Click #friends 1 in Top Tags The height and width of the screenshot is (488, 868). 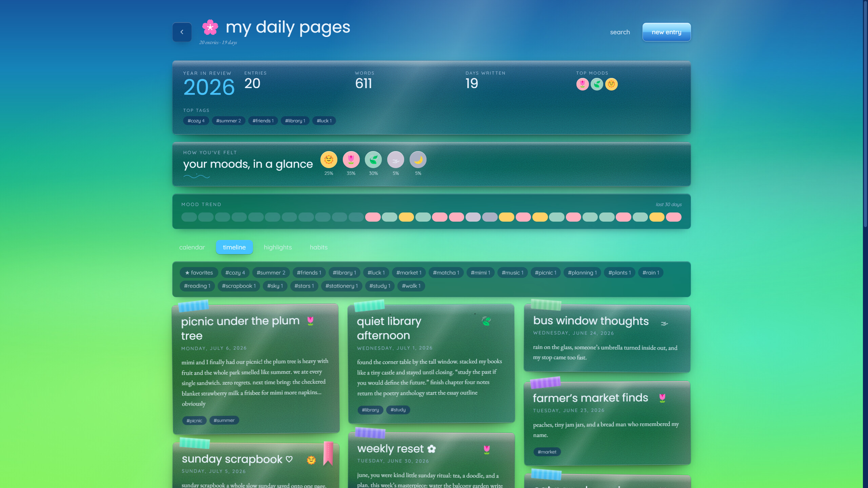tap(263, 121)
